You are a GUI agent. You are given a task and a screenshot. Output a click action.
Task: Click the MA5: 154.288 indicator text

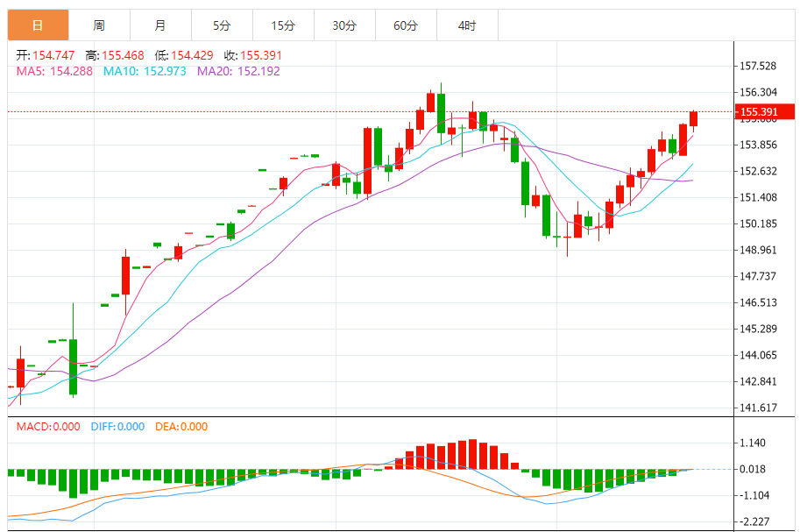click(x=54, y=71)
